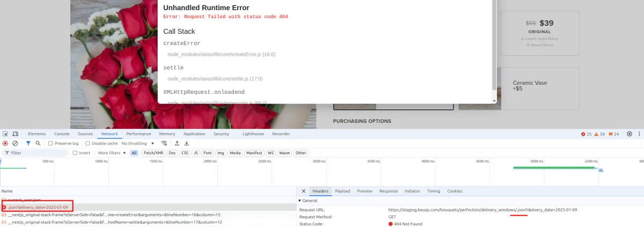Screen dimensions: 644x227
Task: Click the export HAR download icon
Action: click(186, 143)
